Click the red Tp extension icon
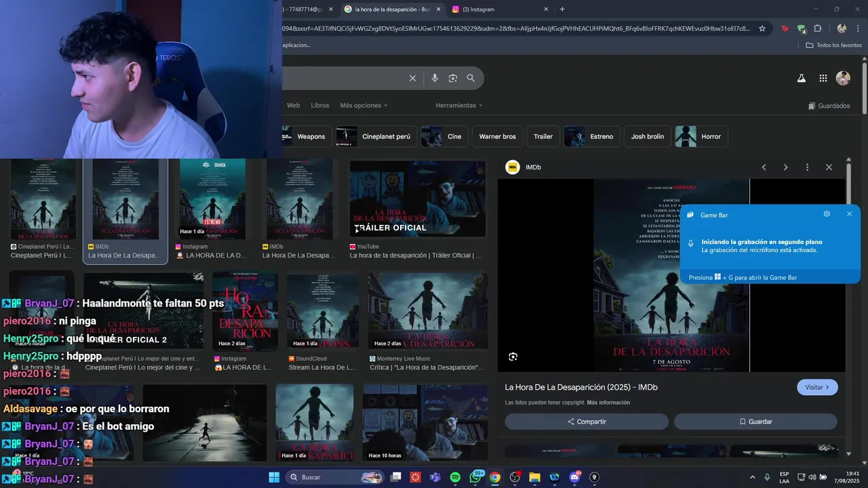The width and height of the screenshot is (868, 488). pyautogui.click(x=785, y=28)
